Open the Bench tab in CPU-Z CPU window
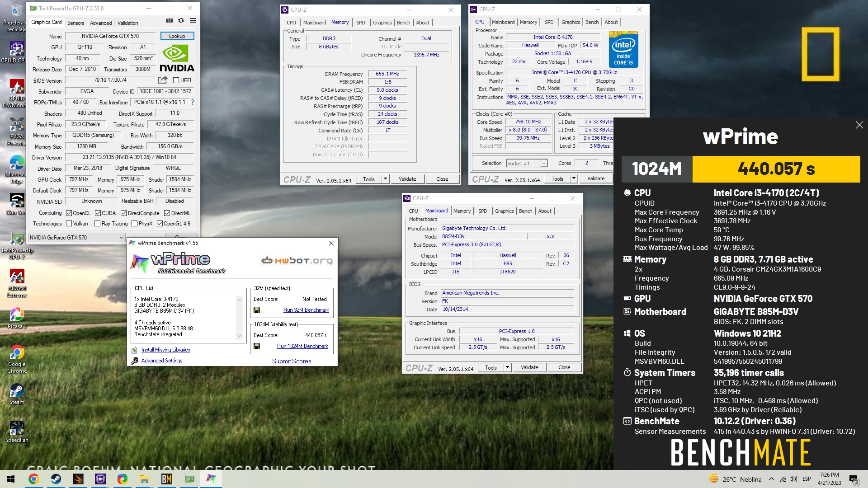The image size is (868, 488). (x=592, y=22)
